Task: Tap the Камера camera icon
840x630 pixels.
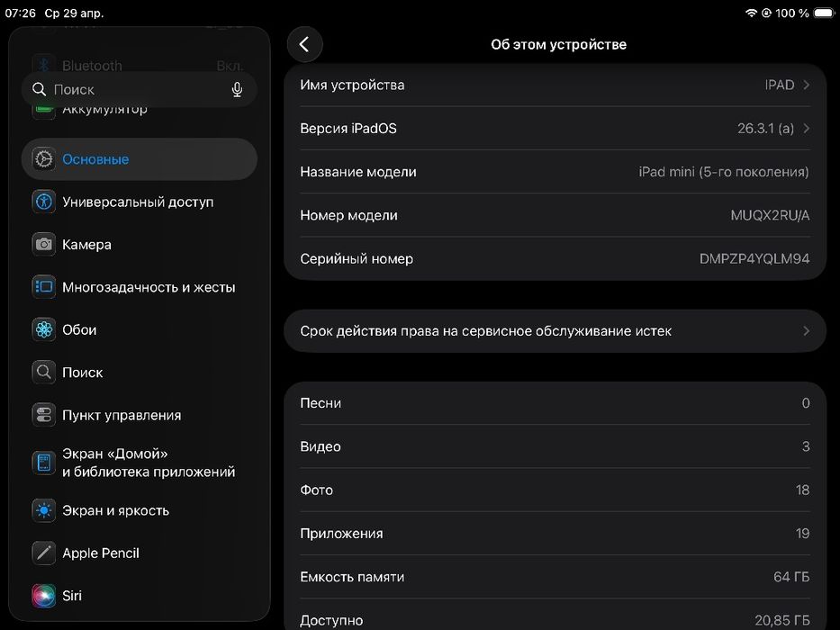Action: coord(43,244)
